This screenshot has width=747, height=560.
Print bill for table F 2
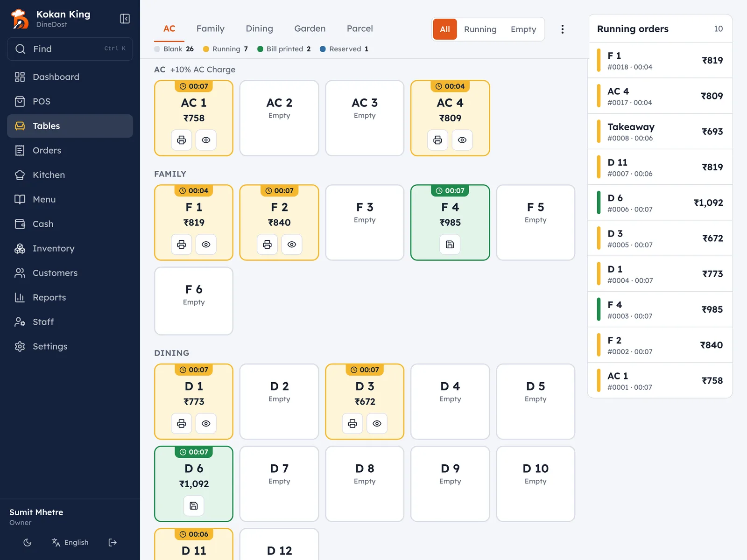(x=267, y=245)
